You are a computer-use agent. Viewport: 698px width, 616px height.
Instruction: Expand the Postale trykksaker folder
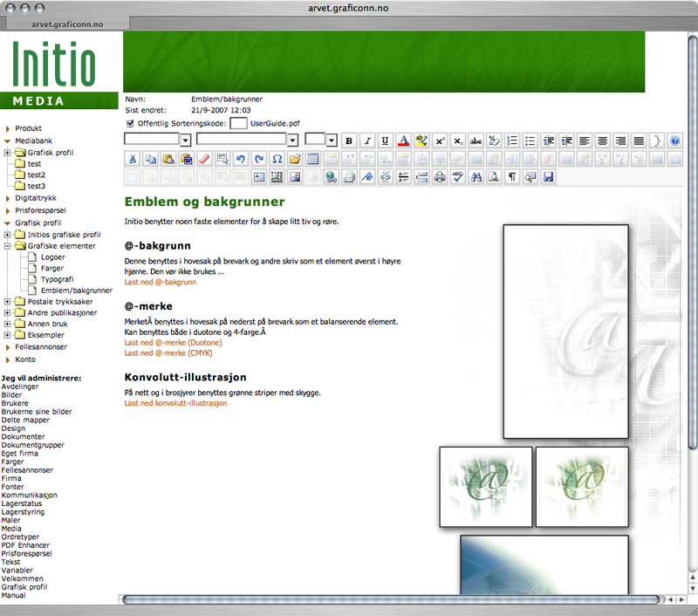coord(8,301)
